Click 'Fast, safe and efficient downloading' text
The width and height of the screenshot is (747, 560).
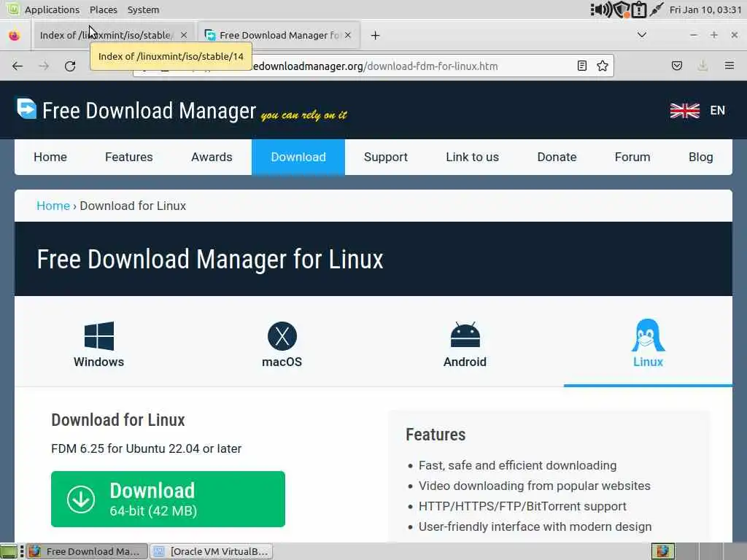click(x=517, y=465)
